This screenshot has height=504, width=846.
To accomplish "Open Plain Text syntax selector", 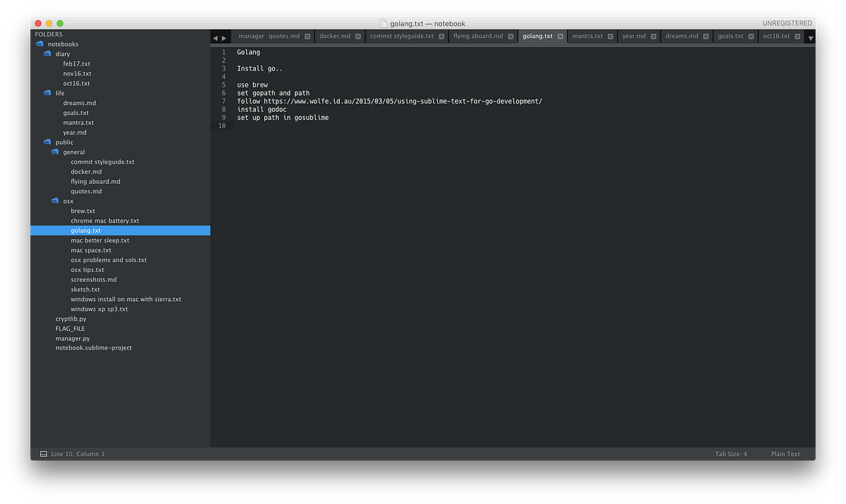I will pyautogui.click(x=785, y=454).
